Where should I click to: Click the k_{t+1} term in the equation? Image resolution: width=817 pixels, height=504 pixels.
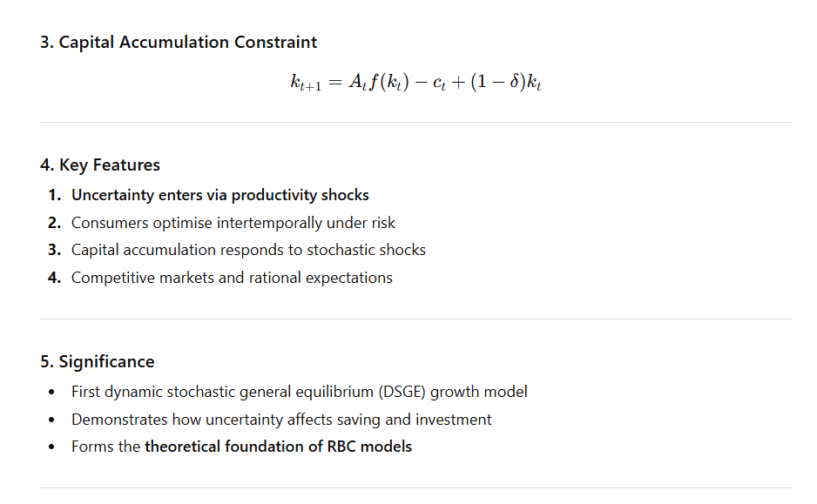[305, 84]
